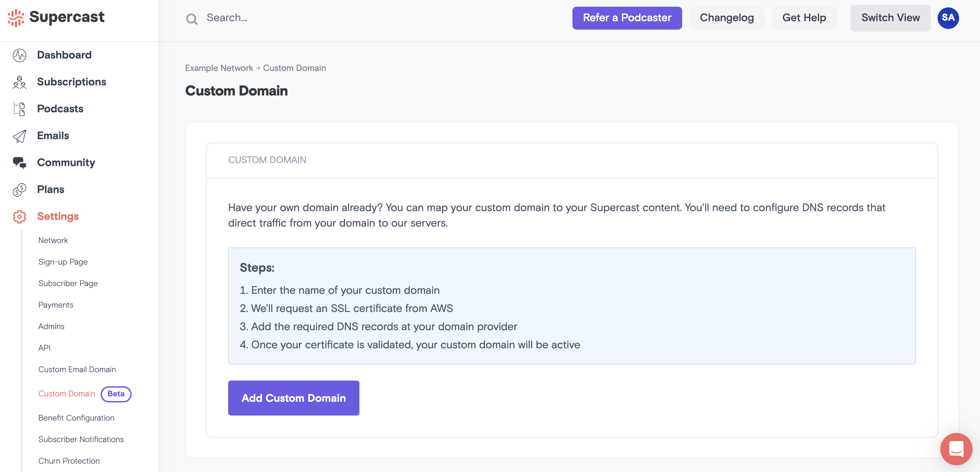Click step 1 'Enter the name of your custom domain'
The image size is (980, 472).
click(x=339, y=290)
